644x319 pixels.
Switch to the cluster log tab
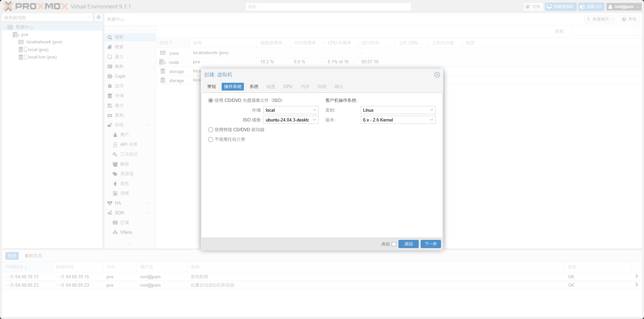point(33,256)
